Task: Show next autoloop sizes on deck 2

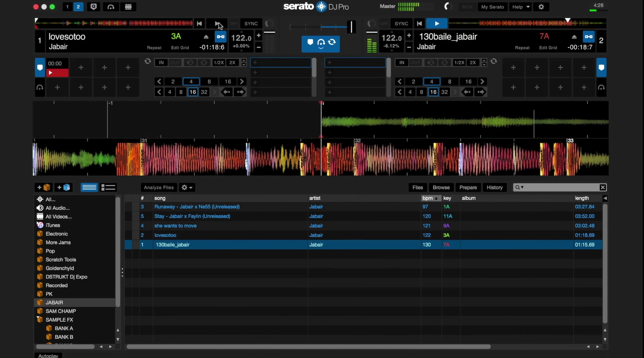Action: click(482, 81)
